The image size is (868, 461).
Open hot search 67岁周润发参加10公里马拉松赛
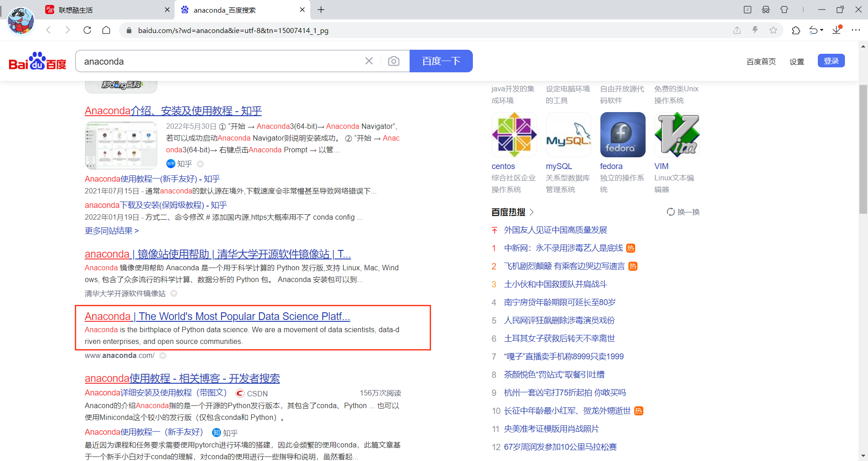560,447
